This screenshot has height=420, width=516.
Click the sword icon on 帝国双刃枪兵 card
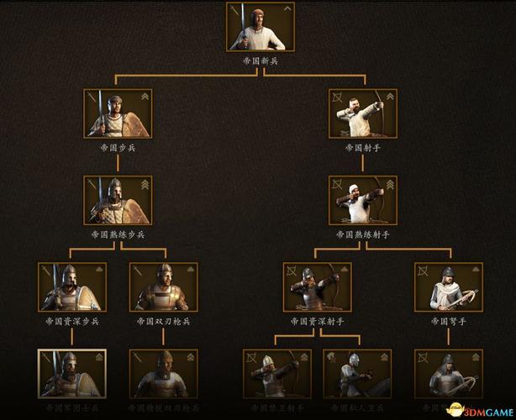tap(137, 271)
